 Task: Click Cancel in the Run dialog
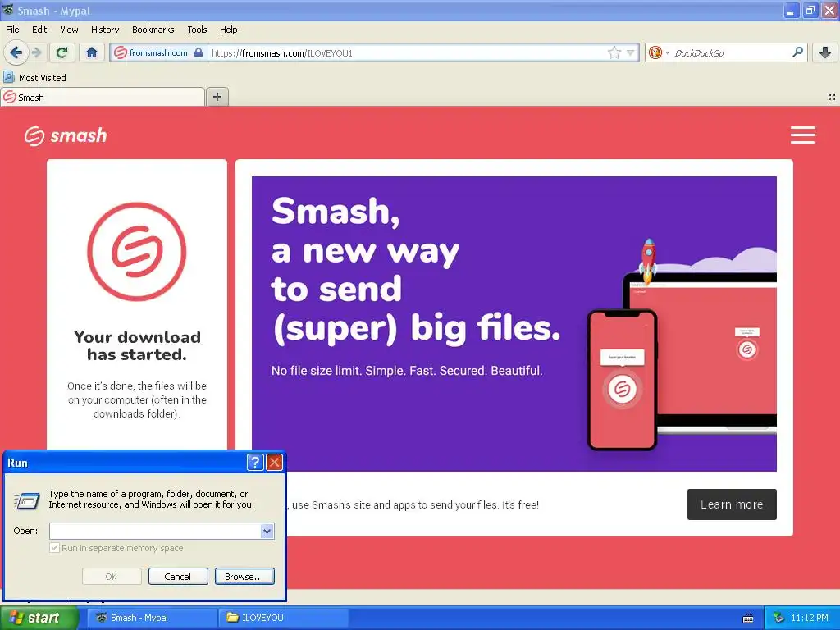[x=178, y=577]
